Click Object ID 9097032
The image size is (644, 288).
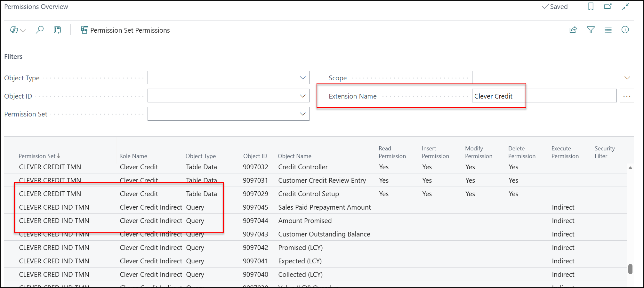(255, 167)
